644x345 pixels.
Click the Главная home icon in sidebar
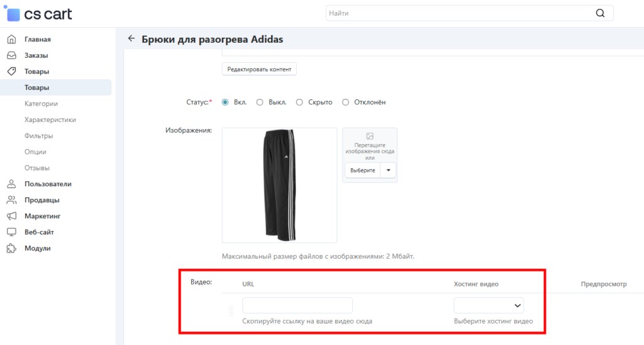pos(11,40)
